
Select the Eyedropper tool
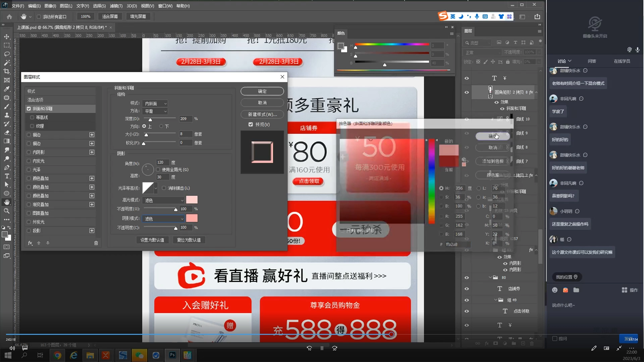(7, 89)
